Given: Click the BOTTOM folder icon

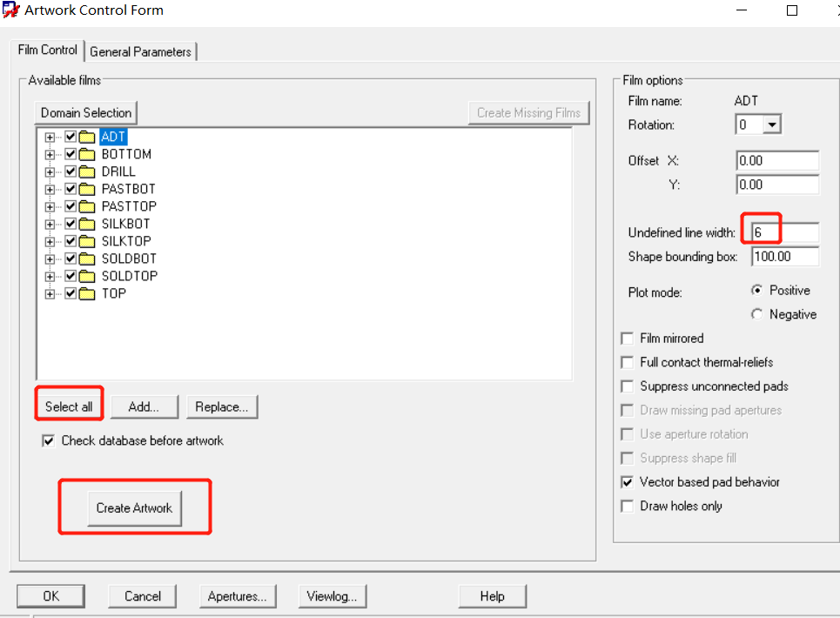Looking at the screenshot, I should [87, 154].
